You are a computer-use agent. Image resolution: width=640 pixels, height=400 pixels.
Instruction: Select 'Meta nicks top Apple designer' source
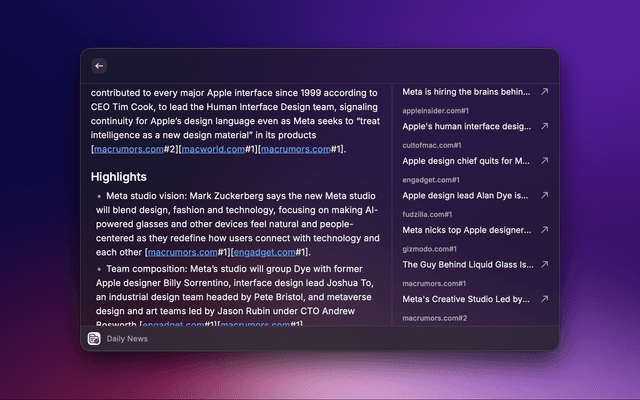466,230
